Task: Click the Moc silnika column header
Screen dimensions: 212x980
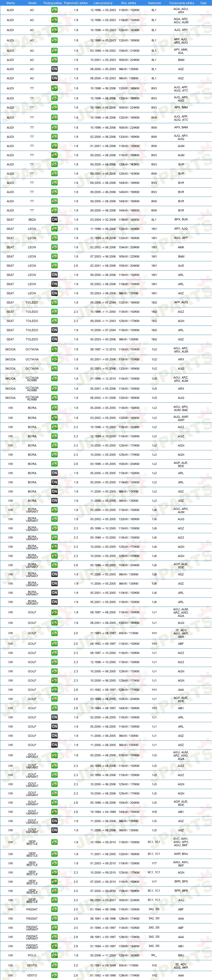Action: click(x=129, y=3)
